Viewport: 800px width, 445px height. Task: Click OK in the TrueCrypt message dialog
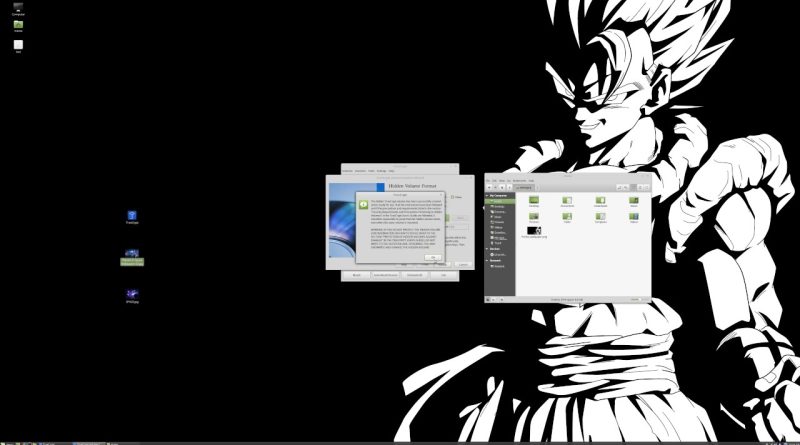point(433,258)
